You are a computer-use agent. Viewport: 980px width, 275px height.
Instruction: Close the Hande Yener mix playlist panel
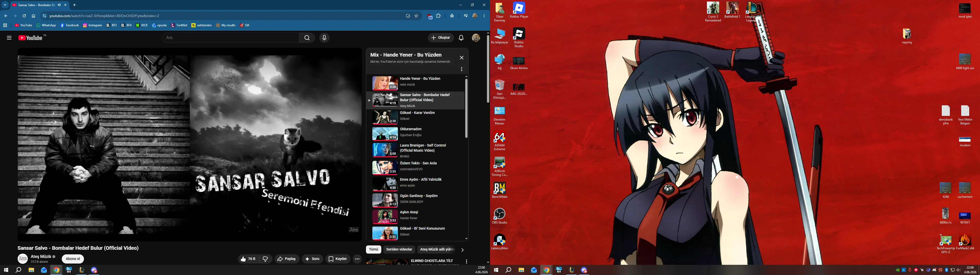tap(461, 58)
